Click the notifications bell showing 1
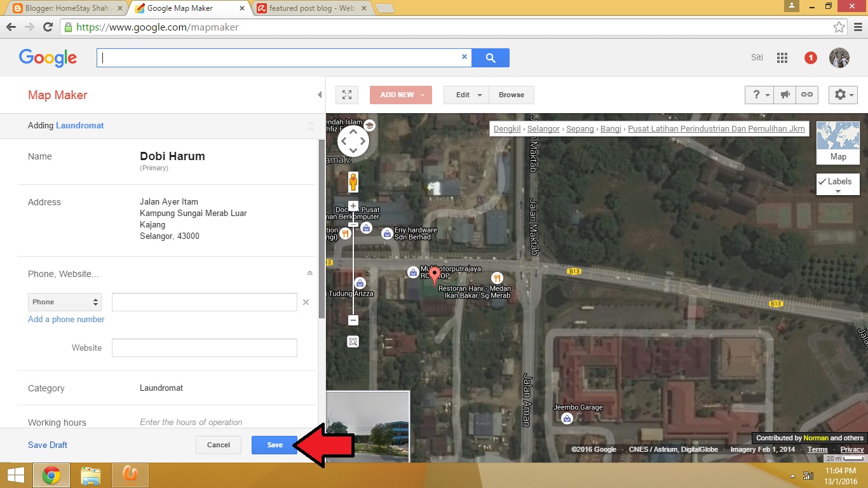Image resolution: width=868 pixels, height=488 pixels. 810,57
